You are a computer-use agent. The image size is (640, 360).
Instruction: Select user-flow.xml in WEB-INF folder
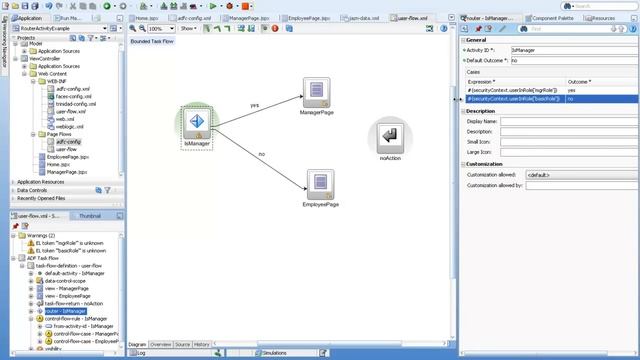[71, 111]
